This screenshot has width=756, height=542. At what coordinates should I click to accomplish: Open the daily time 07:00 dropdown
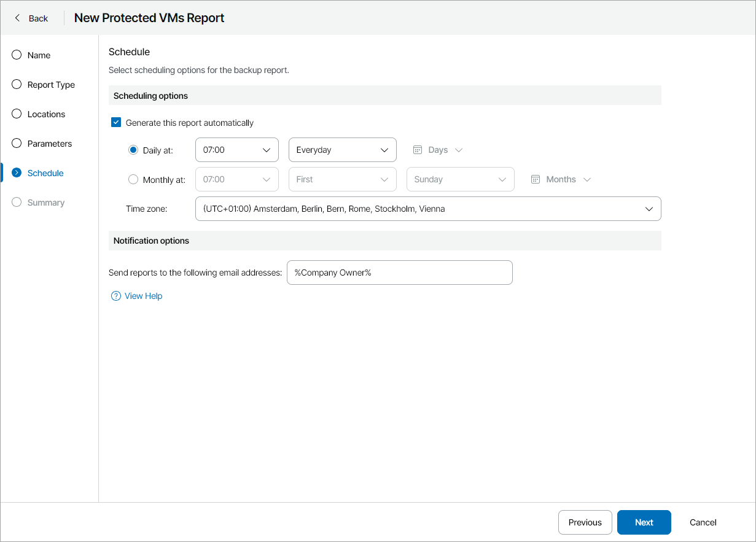pyautogui.click(x=236, y=150)
